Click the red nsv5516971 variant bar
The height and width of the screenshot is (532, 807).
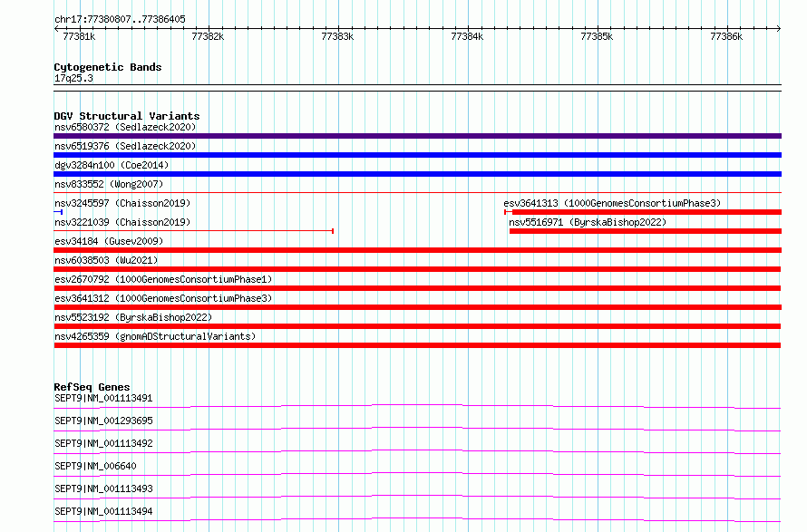pos(646,231)
